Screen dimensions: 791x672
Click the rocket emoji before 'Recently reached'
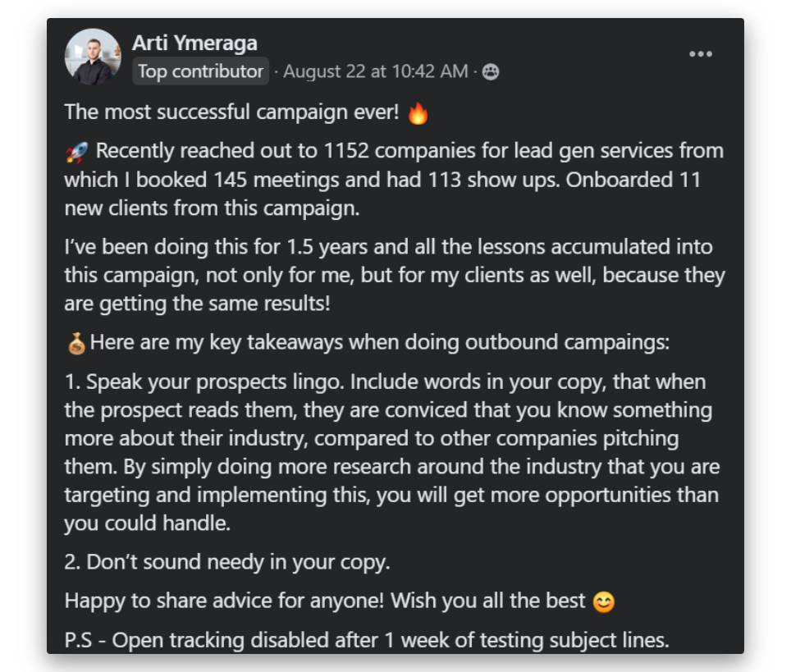pyautogui.click(x=75, y=152)
